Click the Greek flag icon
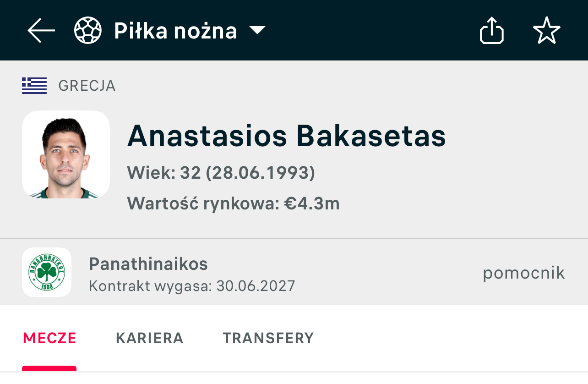 tap(34, 86)
